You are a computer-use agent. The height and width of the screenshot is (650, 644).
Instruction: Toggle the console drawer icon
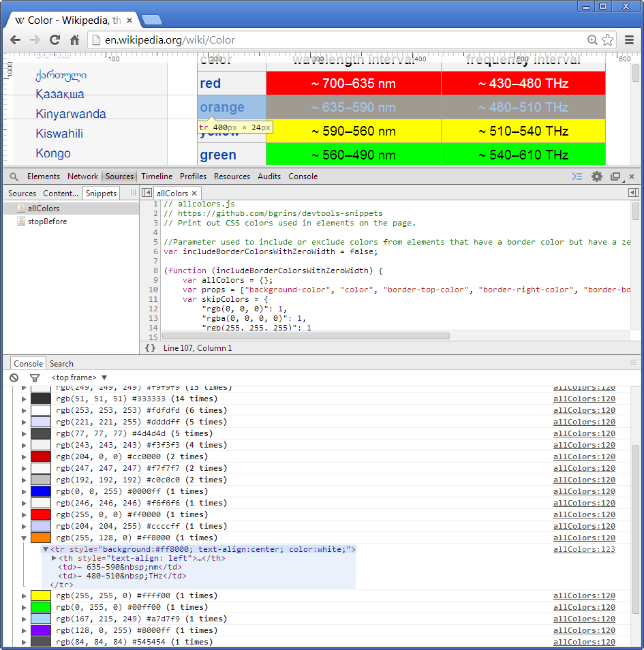(577, 176)
